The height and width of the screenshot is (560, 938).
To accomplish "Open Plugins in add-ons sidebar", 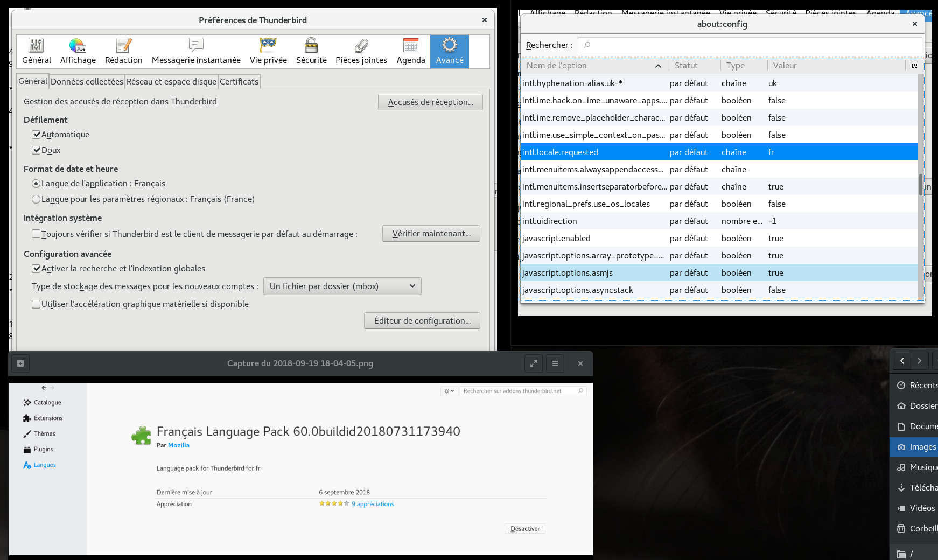I will (x=38, y=450).
